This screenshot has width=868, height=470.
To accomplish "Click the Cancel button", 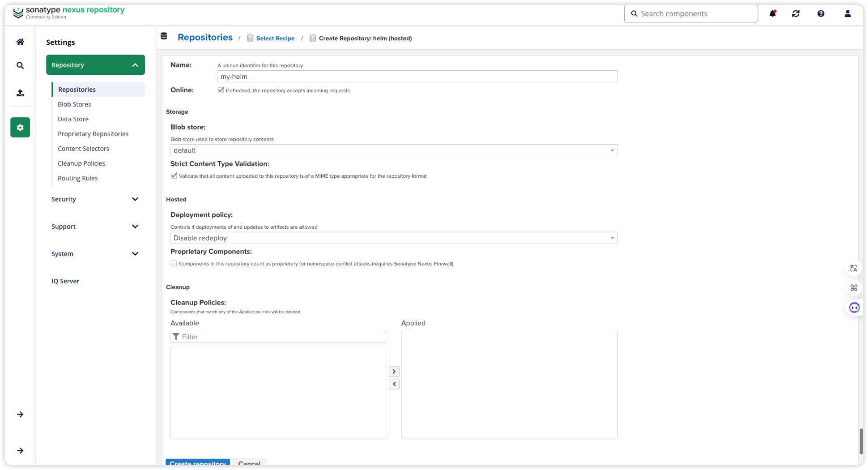I will pyautogui.click(x=249, y=463).
